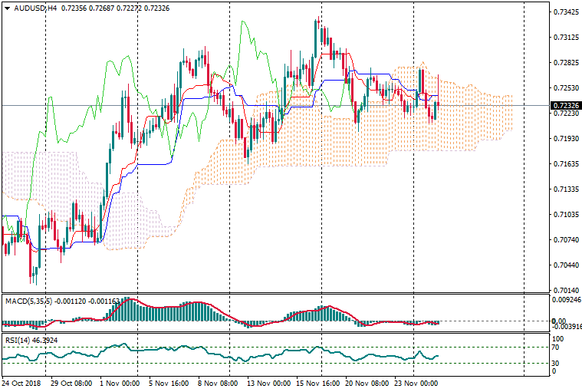
Task: Click the 0.73425 price axis label
Action: [564, 12]
